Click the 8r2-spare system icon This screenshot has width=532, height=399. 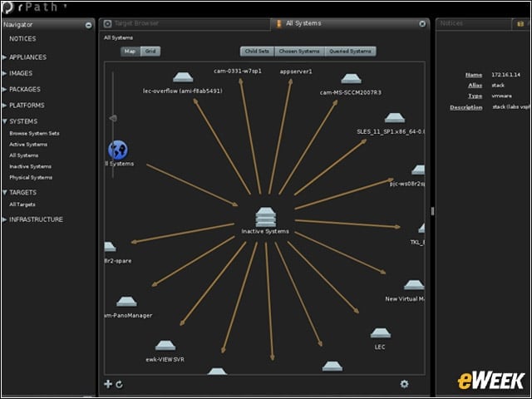coord(110,247)
